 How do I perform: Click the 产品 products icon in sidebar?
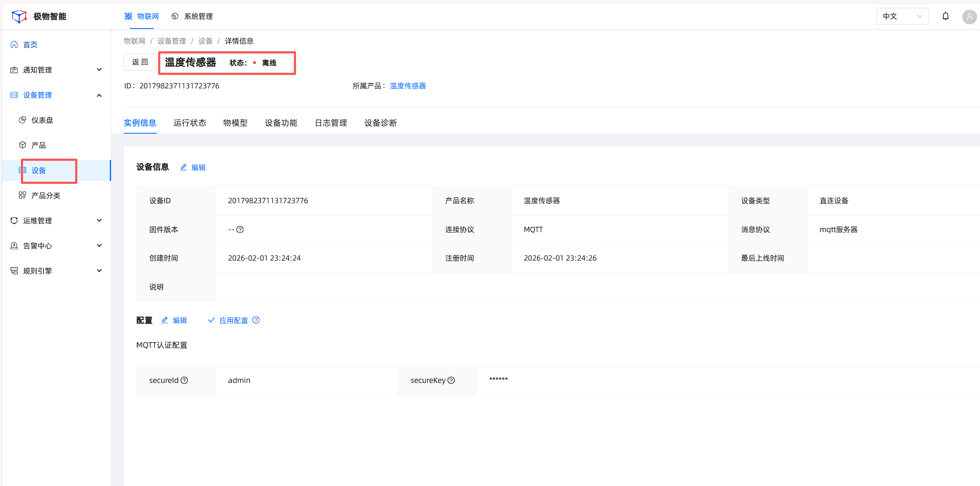point(22,145)
